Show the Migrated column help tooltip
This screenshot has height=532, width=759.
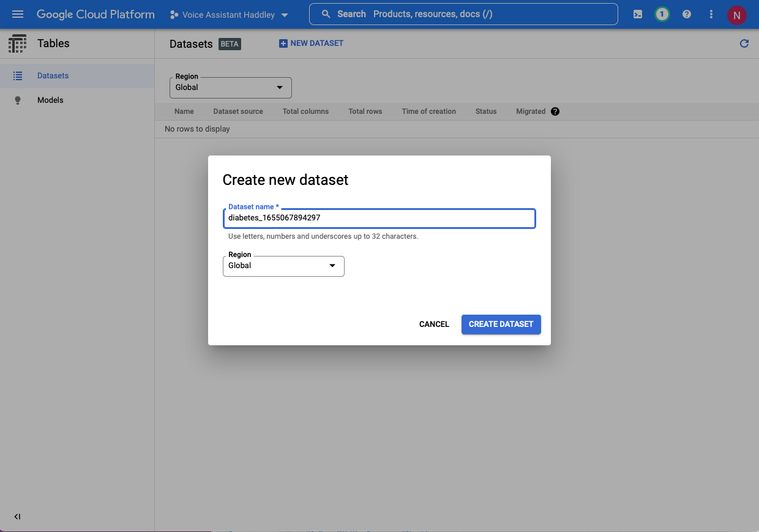[x=555, y=111]
